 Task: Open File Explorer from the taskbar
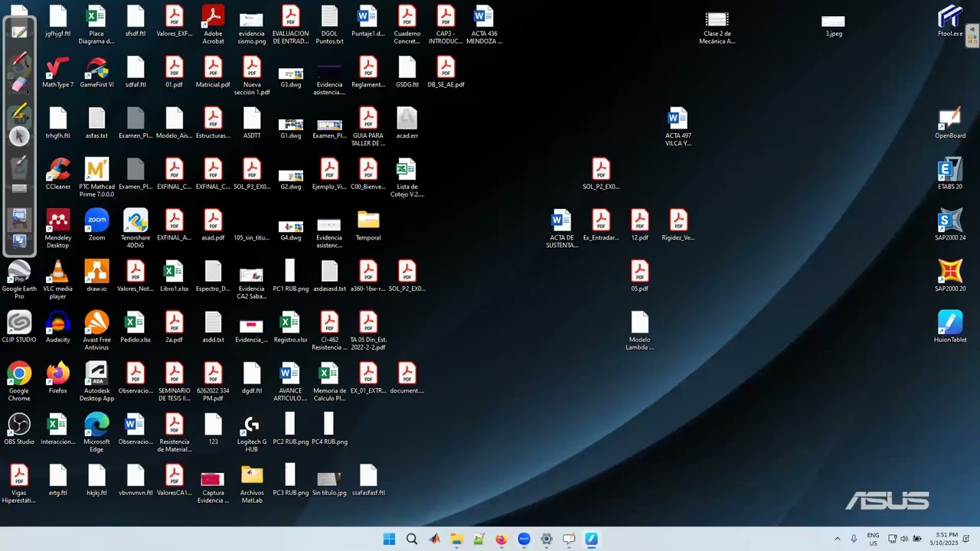456,539
